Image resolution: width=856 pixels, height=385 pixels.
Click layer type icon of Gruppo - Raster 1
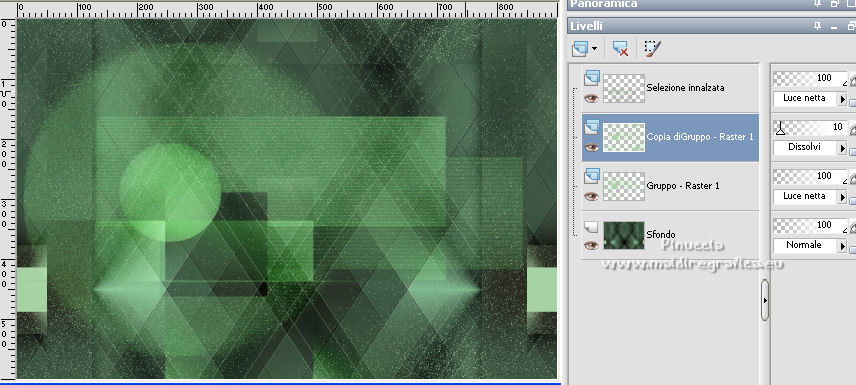point(591,175)
